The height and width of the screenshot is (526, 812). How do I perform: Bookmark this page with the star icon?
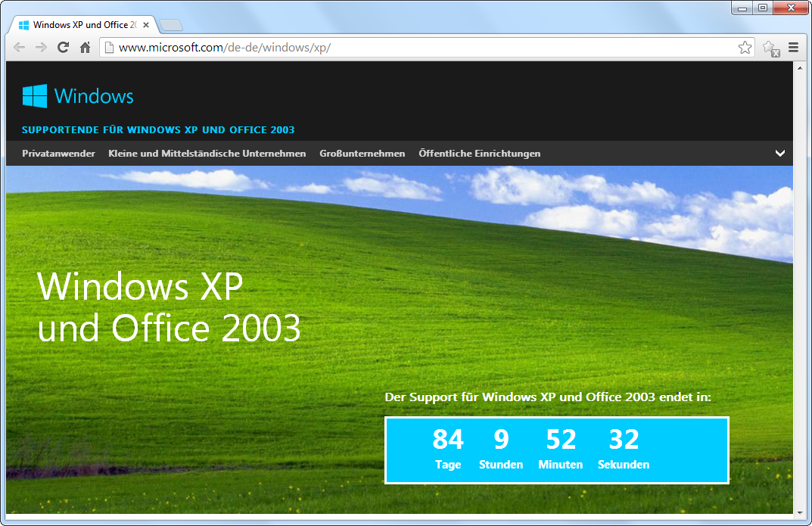(745, 48)
